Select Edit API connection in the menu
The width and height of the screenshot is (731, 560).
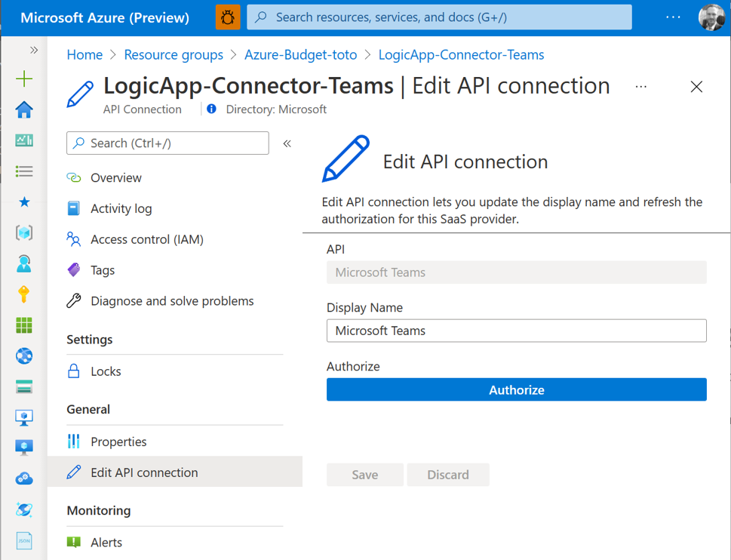pyautogui.click(x=175, y=472)
